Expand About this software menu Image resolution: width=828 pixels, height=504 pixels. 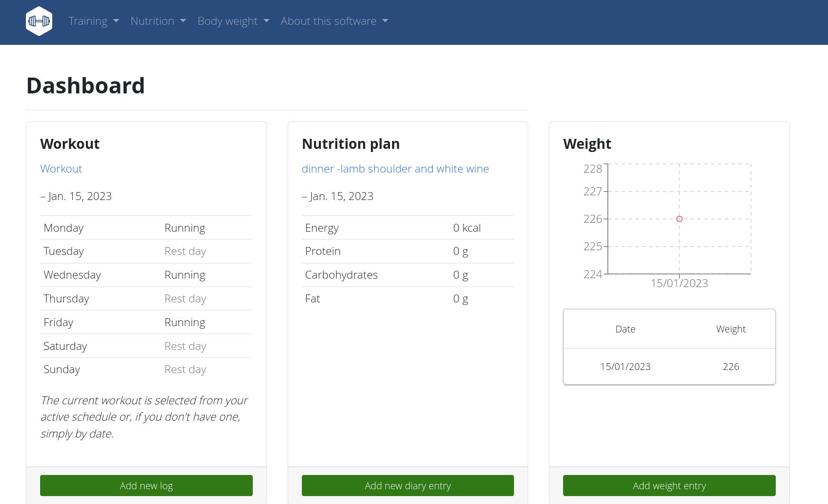(334, 21)
